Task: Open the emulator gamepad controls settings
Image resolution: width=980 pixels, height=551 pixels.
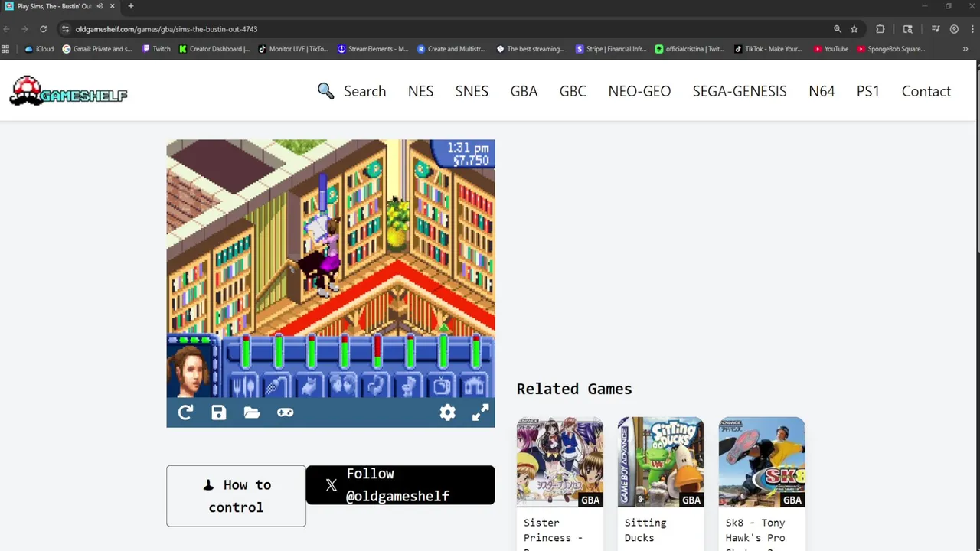Action: click(285, 413)
